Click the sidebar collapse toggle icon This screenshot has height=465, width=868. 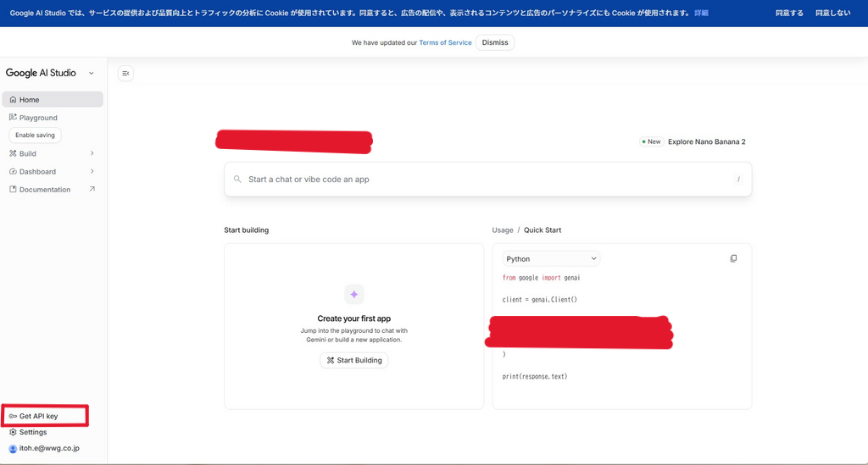tap(125, 74)
